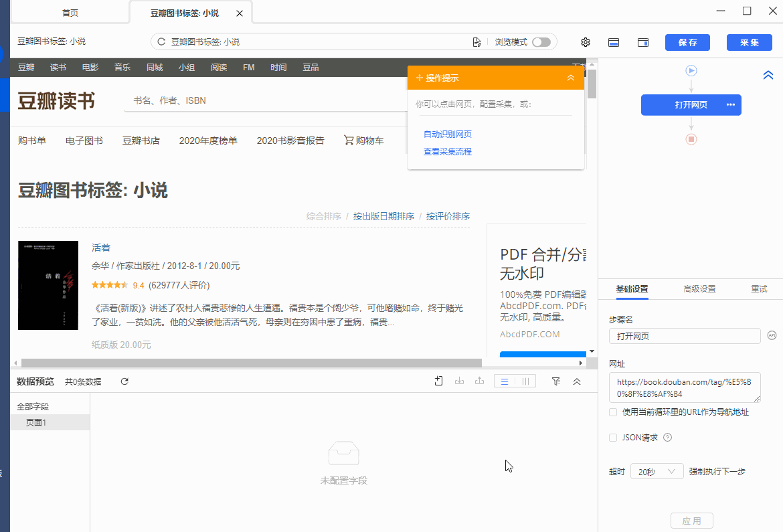Viewport: 783px width, 532px height.
Task: Click 音乐 in Douban top navigation
Action: (122, 68)
